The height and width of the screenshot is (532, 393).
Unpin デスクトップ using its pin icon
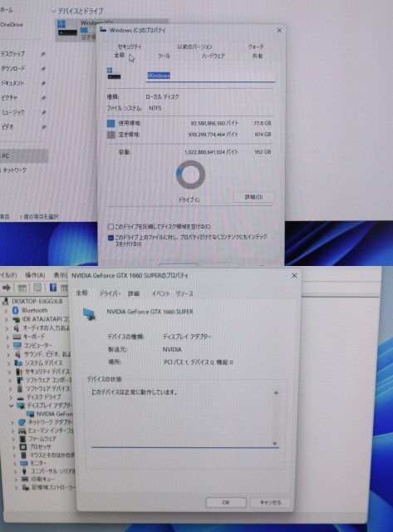tap(43, 54)
